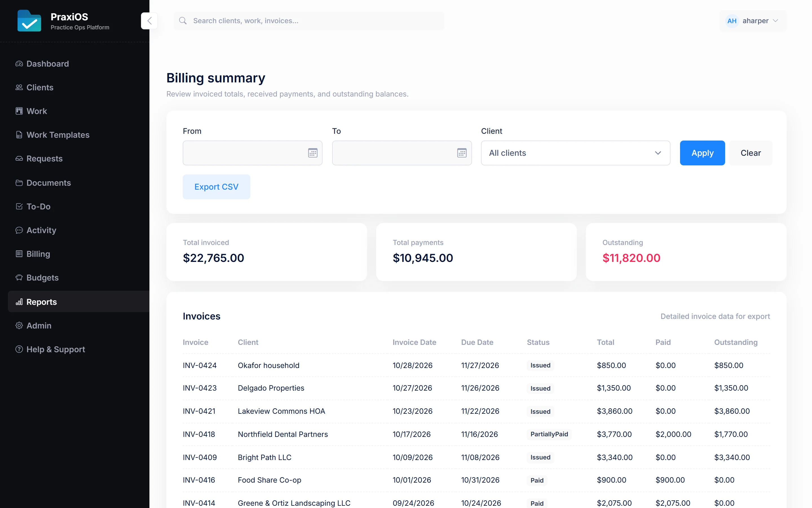Click the Billing list icon
The height and width of the screenshot is (508, 812).
click(x=19, y=254)
